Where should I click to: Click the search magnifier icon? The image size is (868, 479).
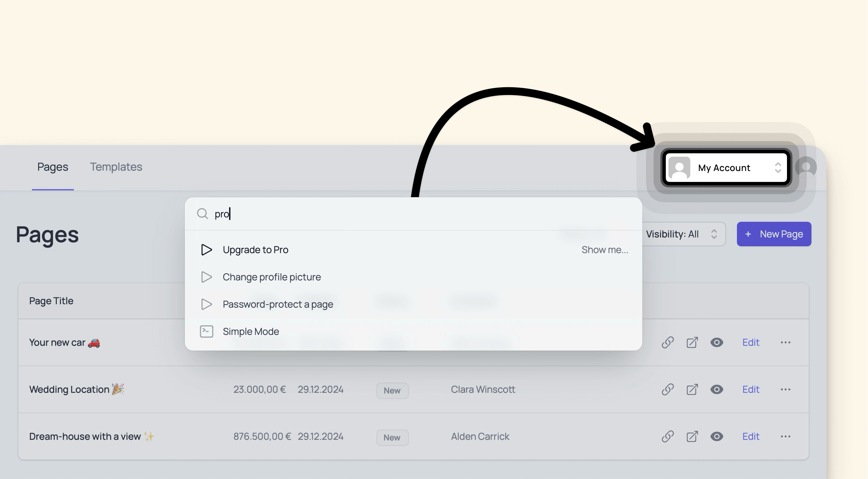203,214
